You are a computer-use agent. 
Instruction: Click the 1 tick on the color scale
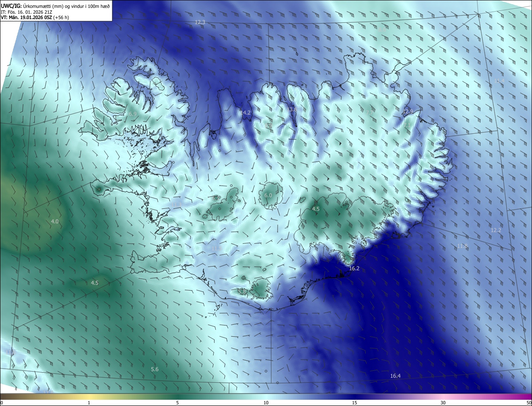point(89,403)
